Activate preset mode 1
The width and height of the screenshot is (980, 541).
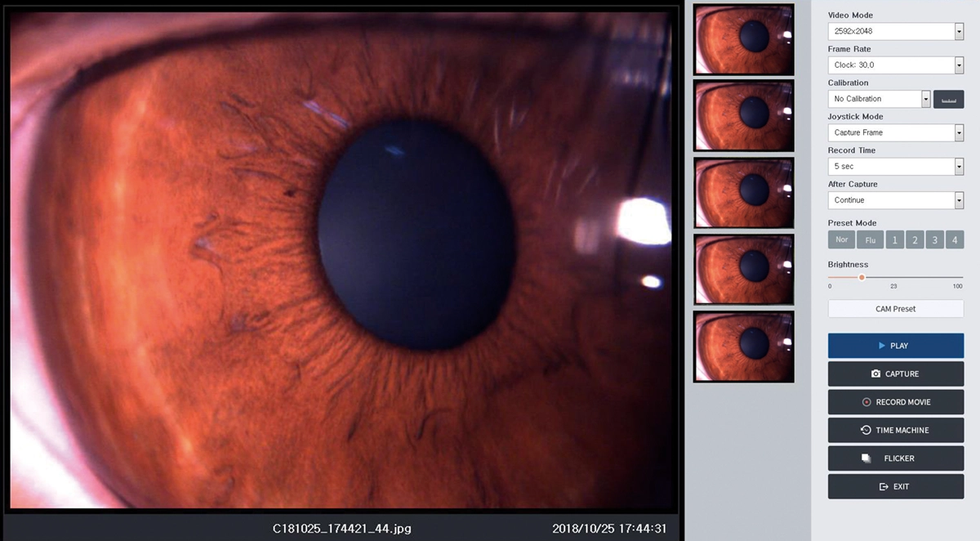point(895,239)
